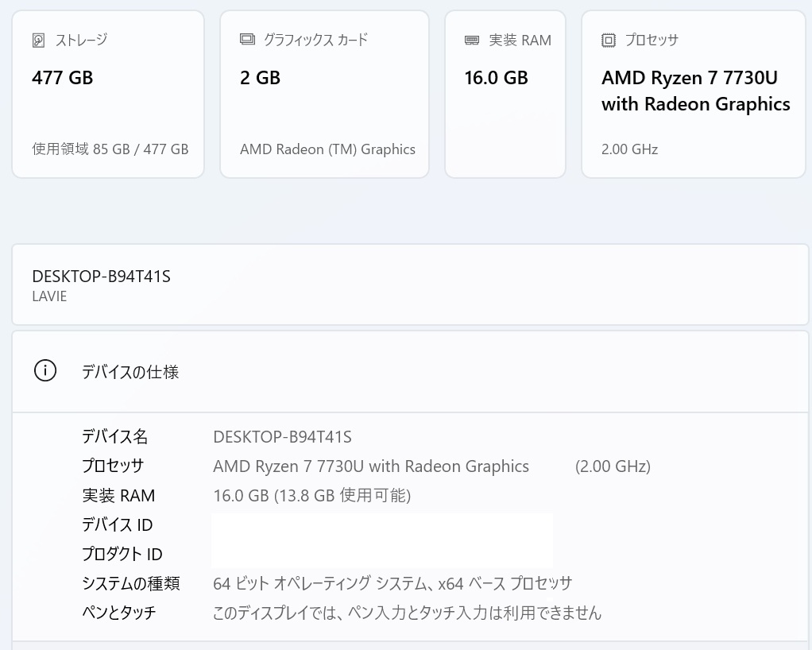
Task: Click the プロセッサ row label in specs
Action: point(113,466)
